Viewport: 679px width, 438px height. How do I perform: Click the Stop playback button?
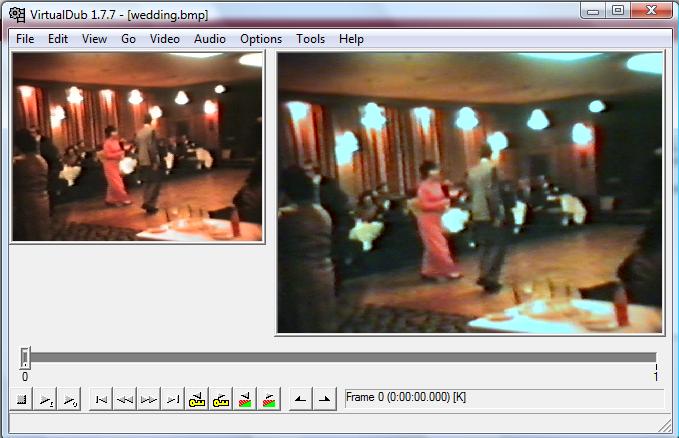[x=21, y=399]
